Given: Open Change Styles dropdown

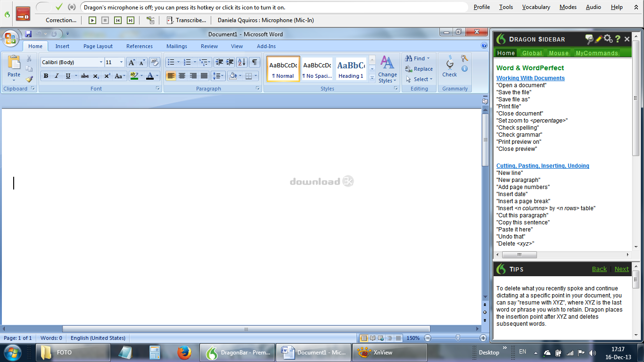Looking at the screenshot, I should [x=388, y=70].
